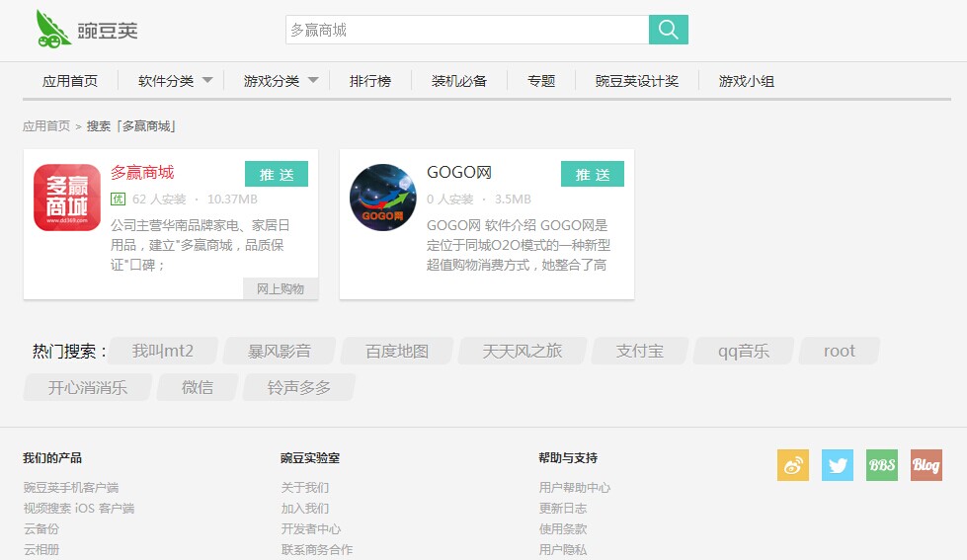Image resolution: width=967 pixels, height=560 pixels.
Task: Open footer link 加入我们
Action: [305, 509]
